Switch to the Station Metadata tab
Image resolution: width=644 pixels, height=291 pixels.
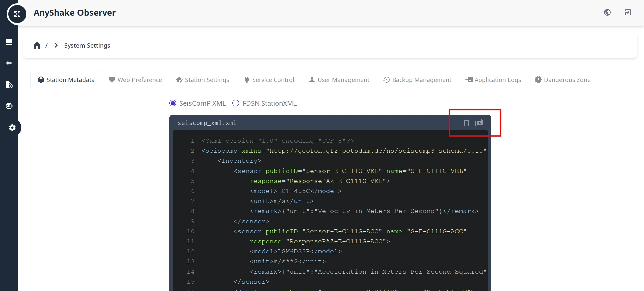pos(66,80)
